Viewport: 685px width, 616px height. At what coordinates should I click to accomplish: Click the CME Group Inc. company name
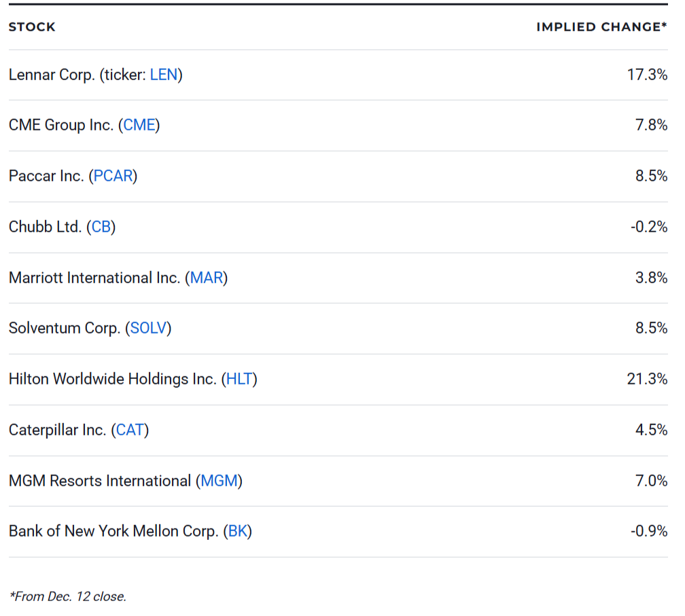point(61,125)
